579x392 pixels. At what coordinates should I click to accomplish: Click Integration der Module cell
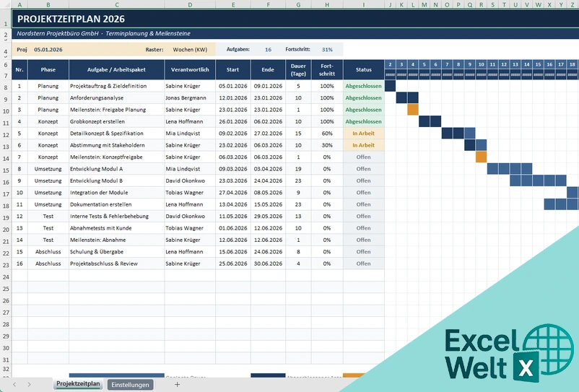coord(117,192)
